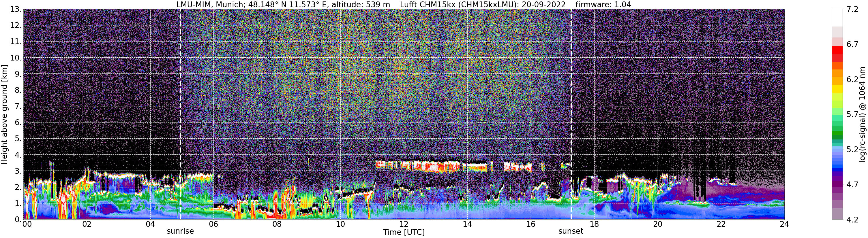Click the 10. height tick label
Image resolution: width=868 pixels, height=238 pixels.
click(16, 58)
